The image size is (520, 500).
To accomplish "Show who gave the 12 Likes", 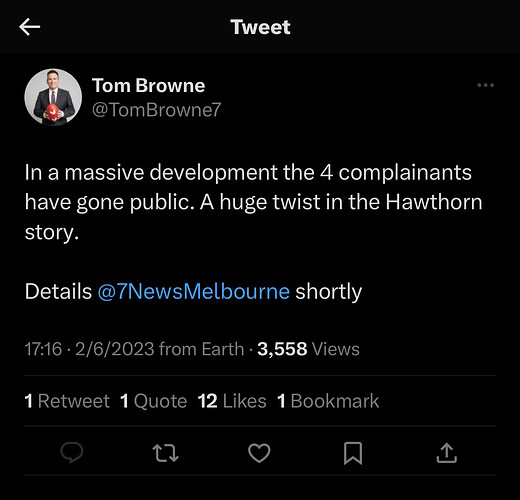I will coord(232,401).
